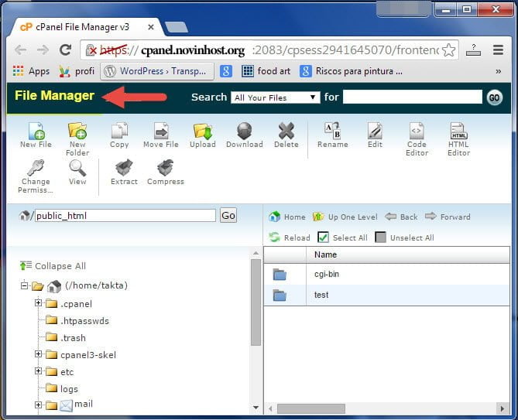Click the Download toolbar icon

pyautogui.click(x=244, y=131)
